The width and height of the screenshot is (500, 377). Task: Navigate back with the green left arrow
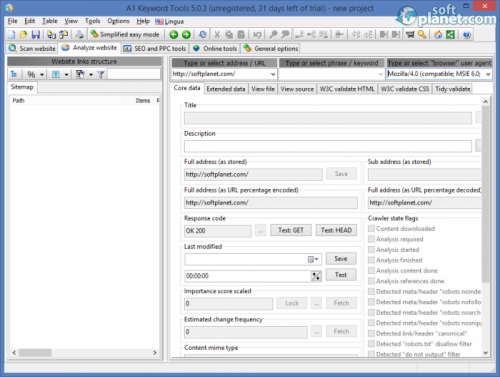coord(174,35)
